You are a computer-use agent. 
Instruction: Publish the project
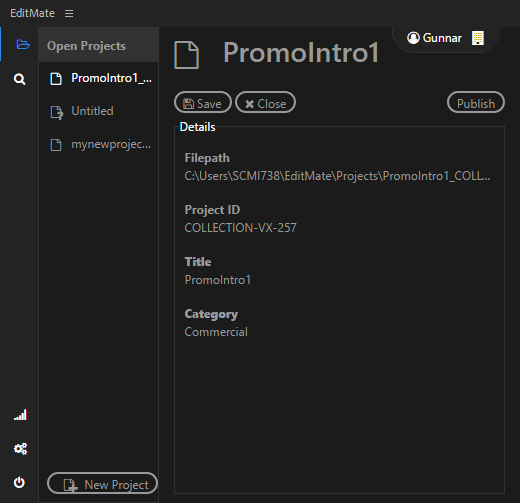coord(476,103)
